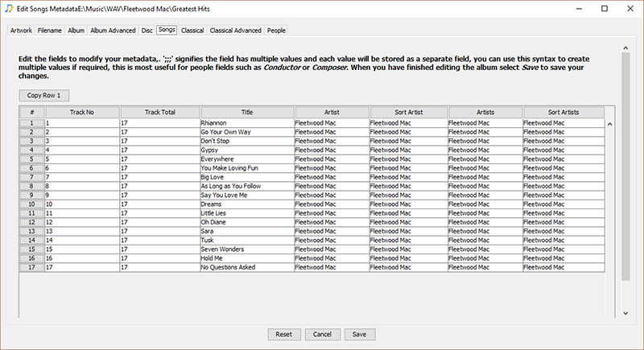Click the Track Total column header
The width and height of the screenshot is (644, 350).
tap(160, 112)
